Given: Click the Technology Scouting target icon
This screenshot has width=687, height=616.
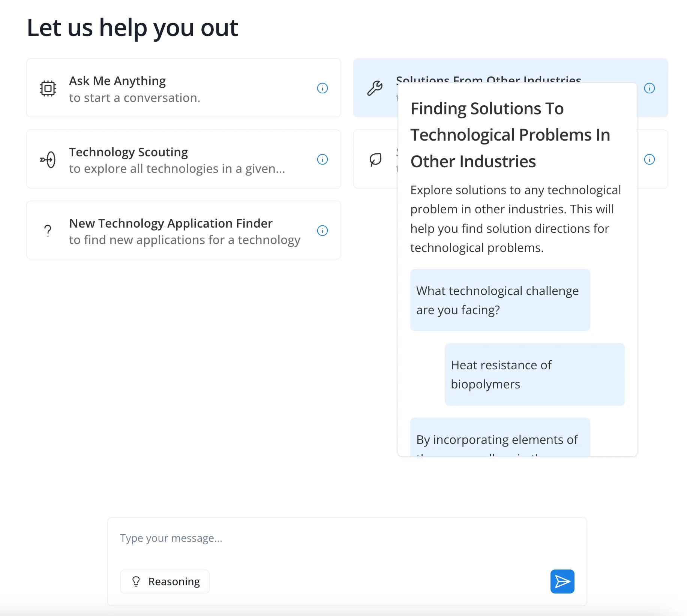Looking at the screenshot, I should pos(48,160).
